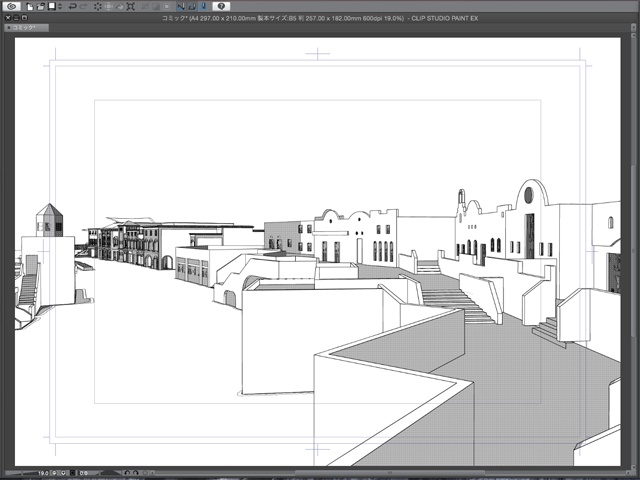Create a new canvas with New icon
The width and height of the screenshot is (640, 480).
[29, 7]
